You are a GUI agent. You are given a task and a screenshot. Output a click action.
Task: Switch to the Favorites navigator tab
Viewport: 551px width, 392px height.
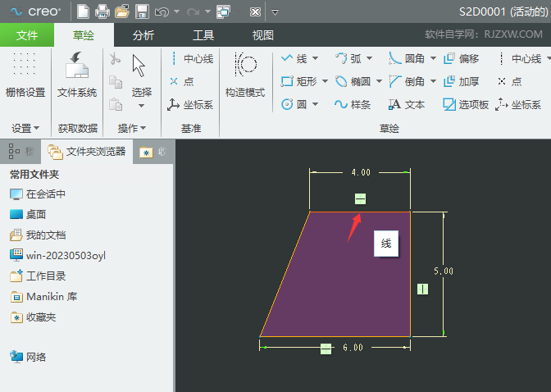[x=153, y=152]
